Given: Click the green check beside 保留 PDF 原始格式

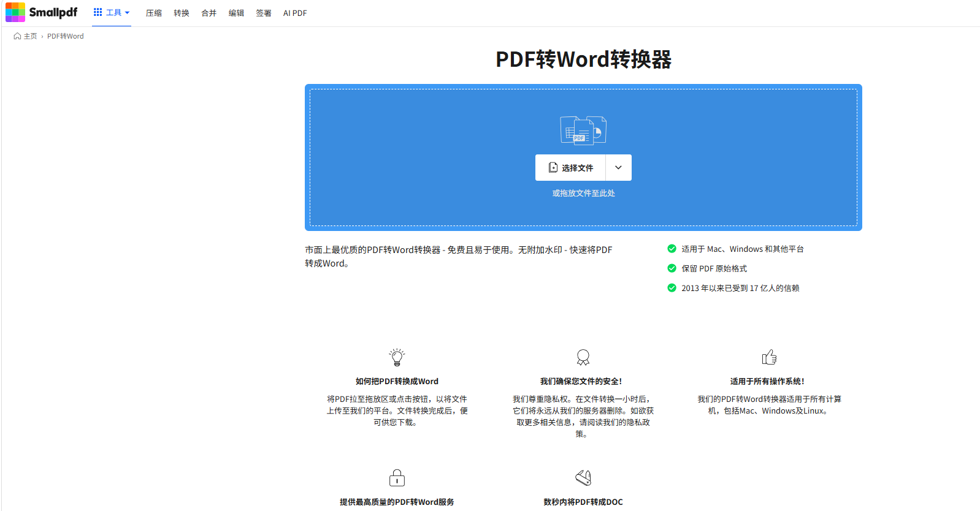Looking at the screenshot, I should click(672, 268).
